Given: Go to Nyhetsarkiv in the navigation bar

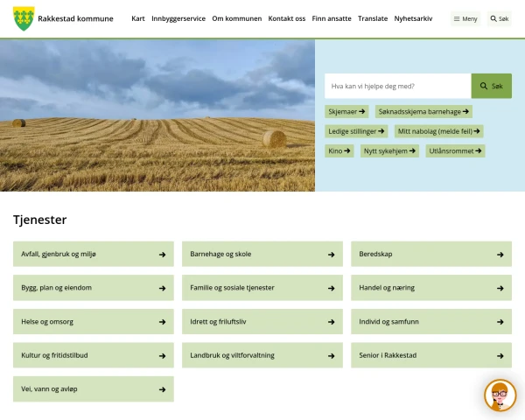Looking at the screenshot, I should [413, 18].
